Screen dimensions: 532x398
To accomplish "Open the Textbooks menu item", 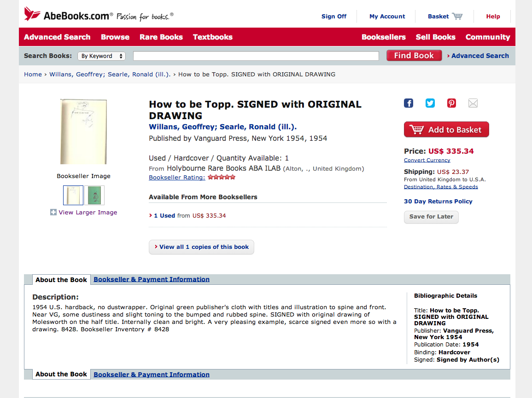I will tap(213, 37).
